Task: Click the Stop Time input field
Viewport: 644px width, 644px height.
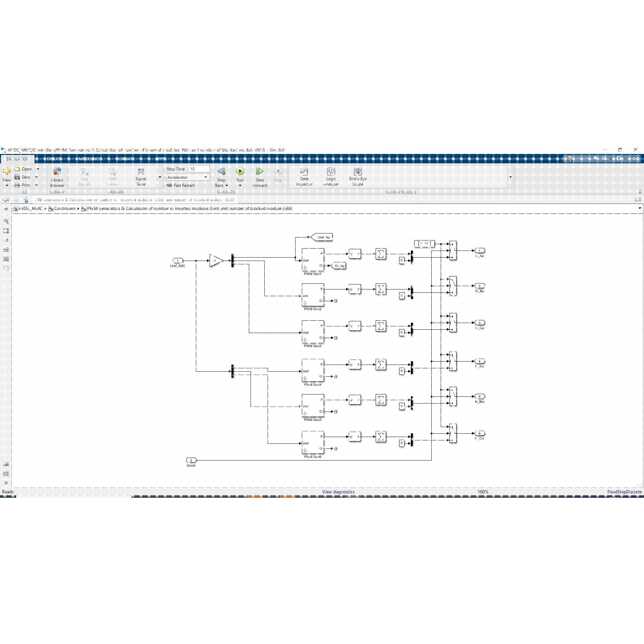Action: [x=199, y=169]
